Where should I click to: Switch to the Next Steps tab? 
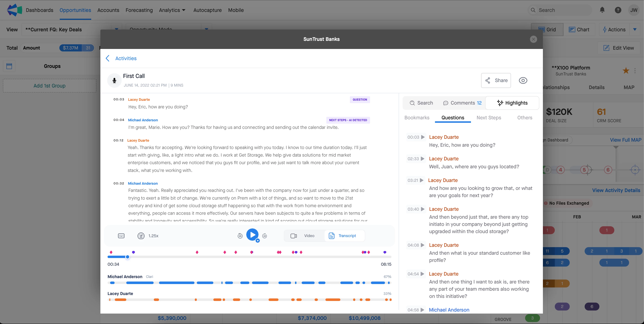[489, 118]
